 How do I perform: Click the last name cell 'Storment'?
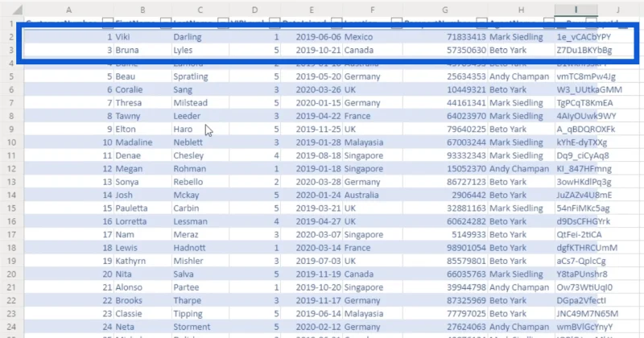pos(200,327)
